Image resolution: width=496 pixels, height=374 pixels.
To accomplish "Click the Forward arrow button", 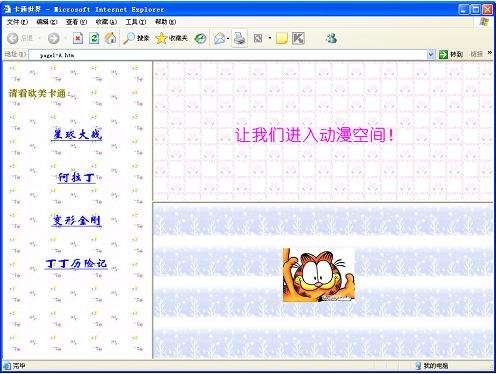I will [x=53, y=38].
